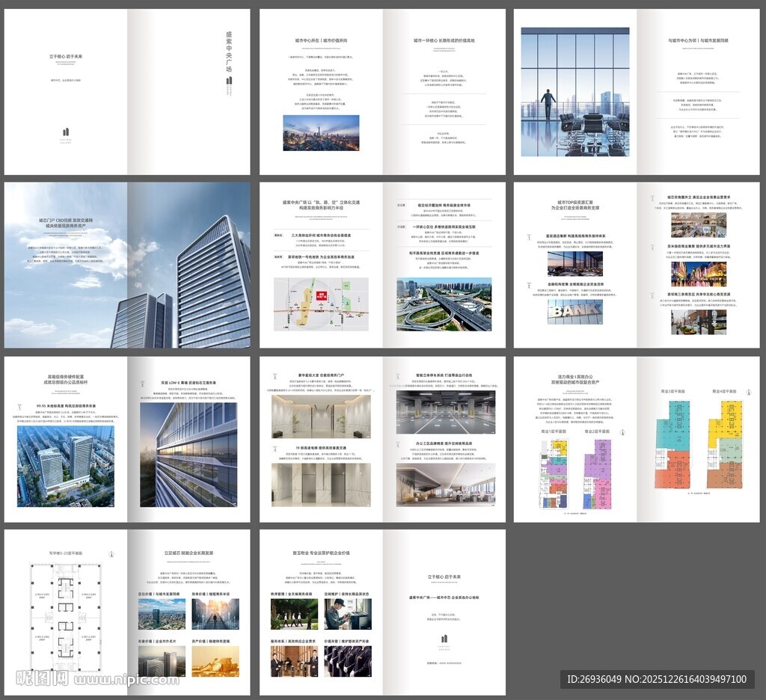Open the 商业1层平面图 floor plan
Screen dimensions: 766x700
pos(554,474)
